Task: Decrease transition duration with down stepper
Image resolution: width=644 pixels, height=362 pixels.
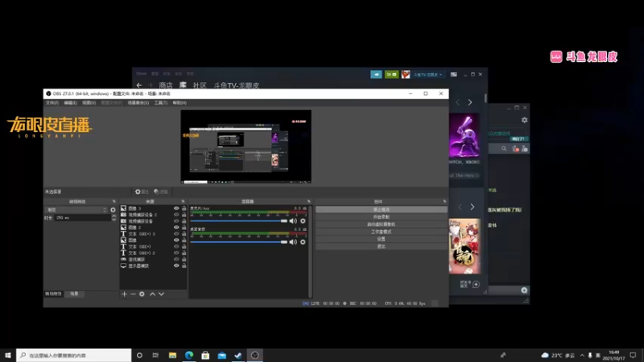Action: coord(114,220)
